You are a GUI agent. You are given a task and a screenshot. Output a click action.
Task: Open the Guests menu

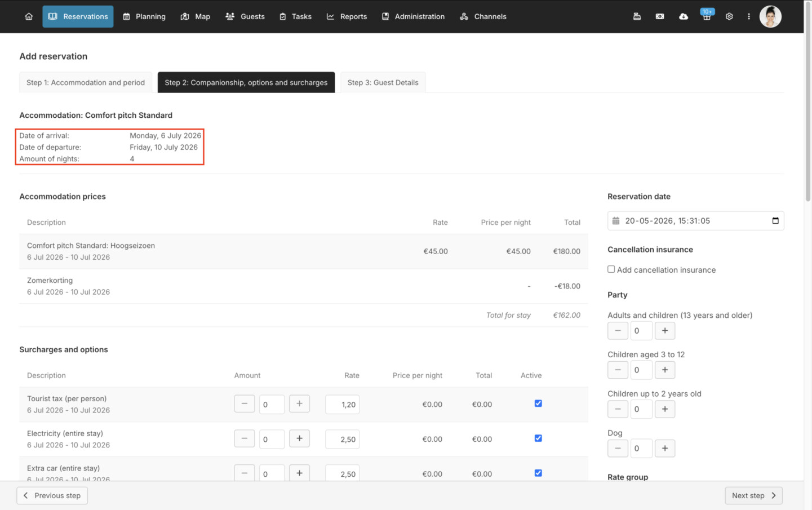point(245,16)
